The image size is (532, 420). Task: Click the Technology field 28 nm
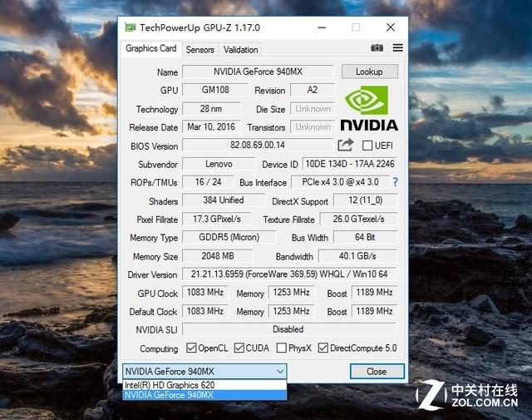pyautogui.click(x=211, y=109)
